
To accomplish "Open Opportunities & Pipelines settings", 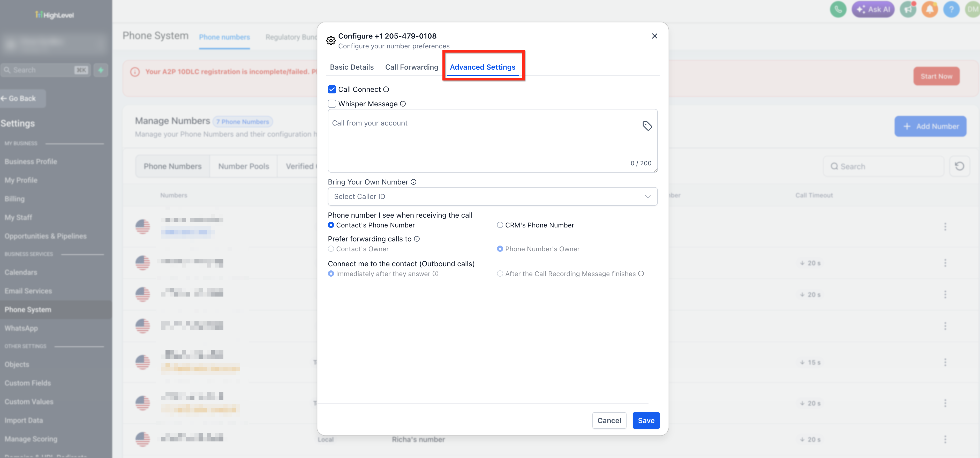I will pos(46,237).
